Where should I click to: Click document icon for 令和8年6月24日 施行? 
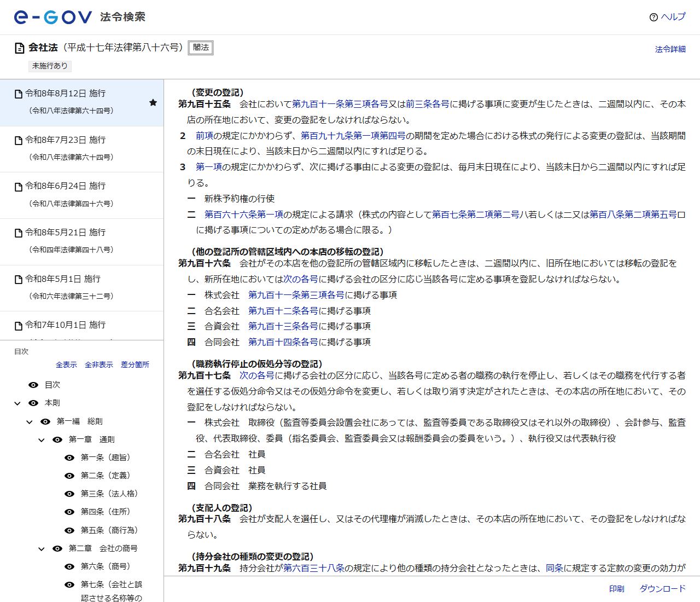[x=19, y=187]
